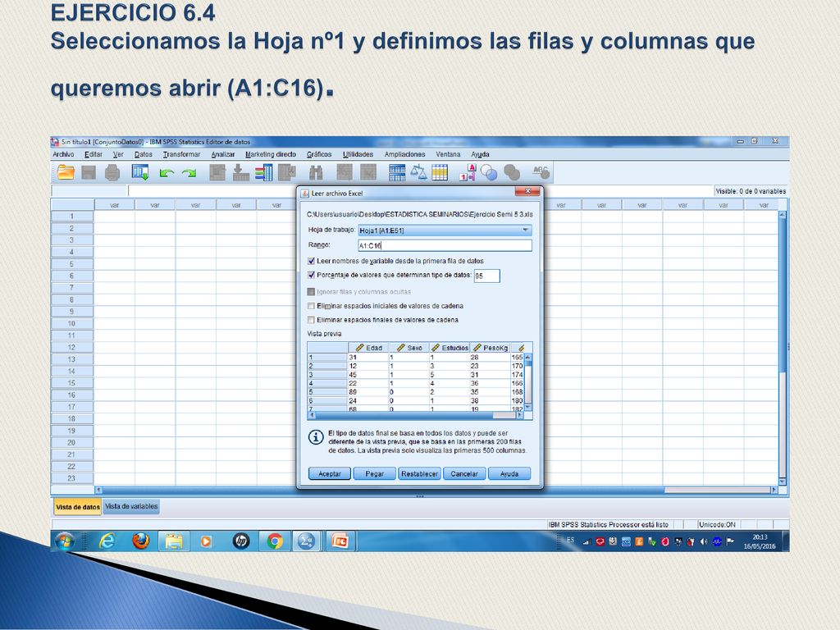840x630 pixels.
Task: Close the Leer archivo Excel dialog
Action: coord(527,191)
